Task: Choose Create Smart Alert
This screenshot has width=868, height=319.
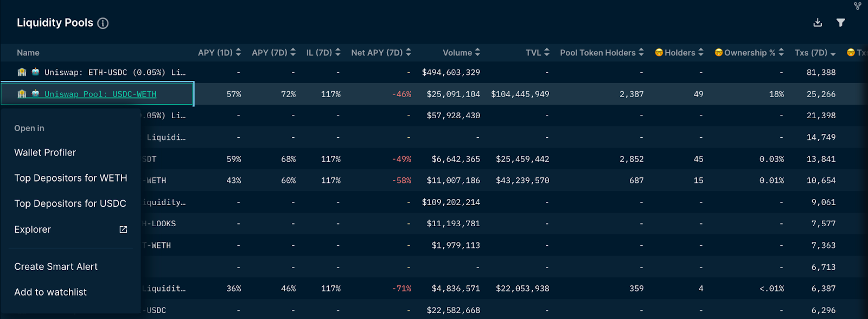Action: (56, 266)
